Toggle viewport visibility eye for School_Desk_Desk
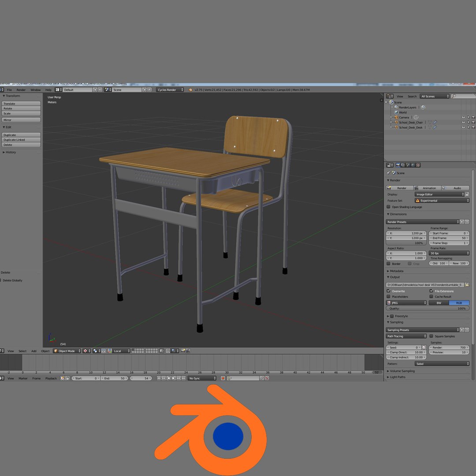 pos(464,127)
